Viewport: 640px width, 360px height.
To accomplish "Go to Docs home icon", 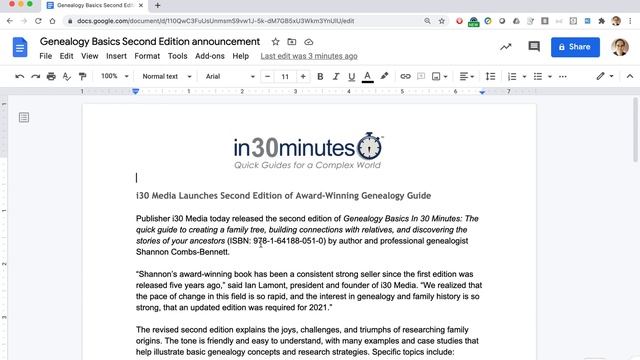I will click(x=20, y=47).
